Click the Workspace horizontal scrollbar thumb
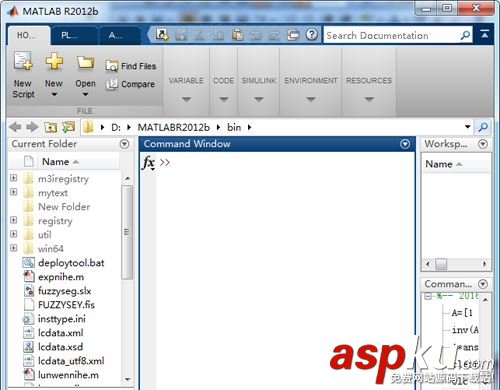The height and width of the screenshot is (390, 500). pos(441,264)
